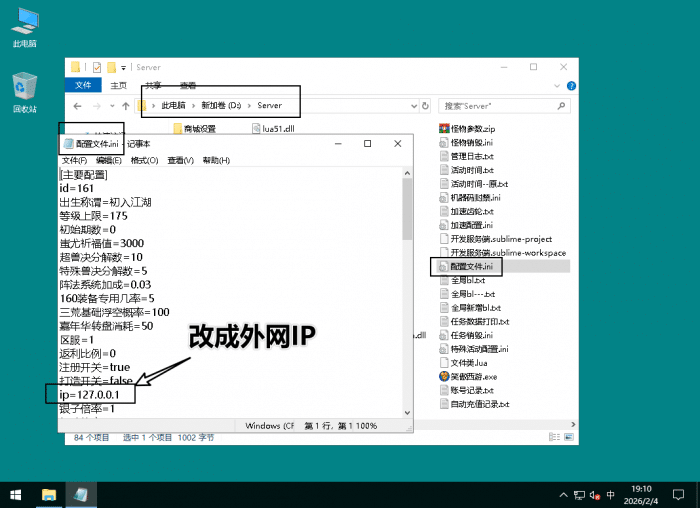
Task: Open the Windows Start menu
Action: click(16, 495)
